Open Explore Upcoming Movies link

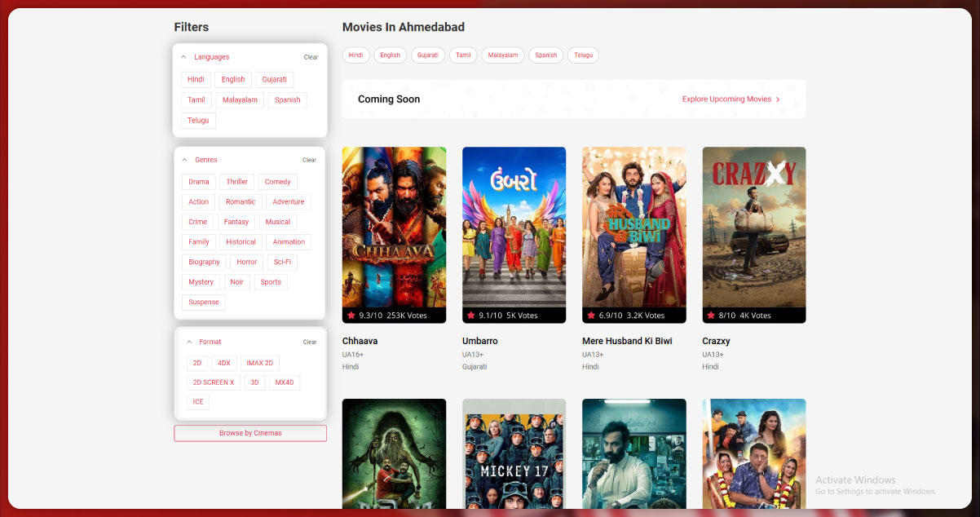[731, 99]
